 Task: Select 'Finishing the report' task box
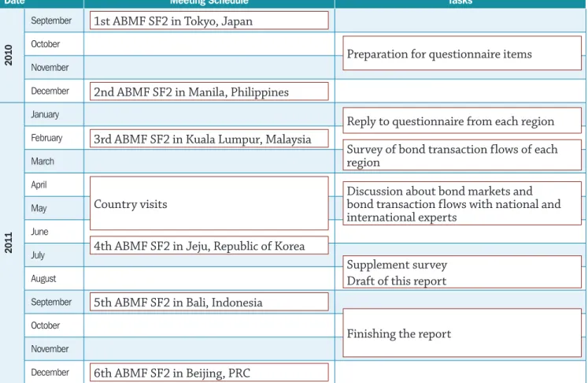[x=462, y=333]
